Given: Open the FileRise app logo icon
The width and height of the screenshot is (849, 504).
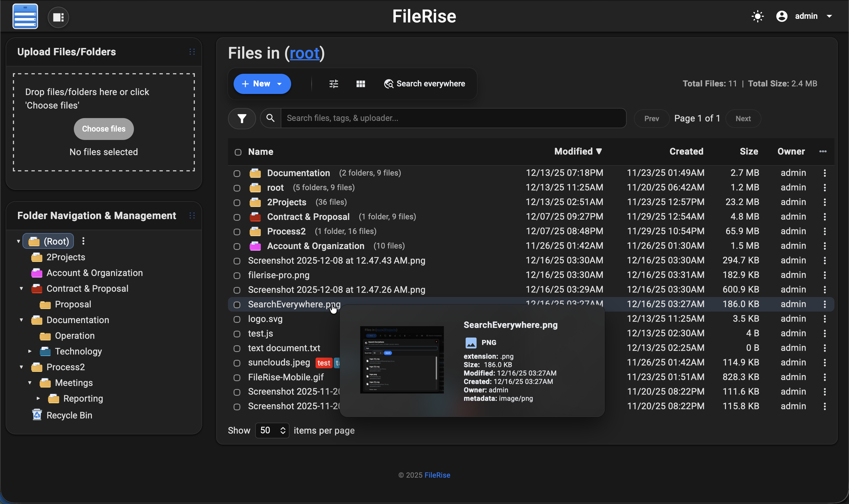Looking at the screenshot, I should (25, 16).
